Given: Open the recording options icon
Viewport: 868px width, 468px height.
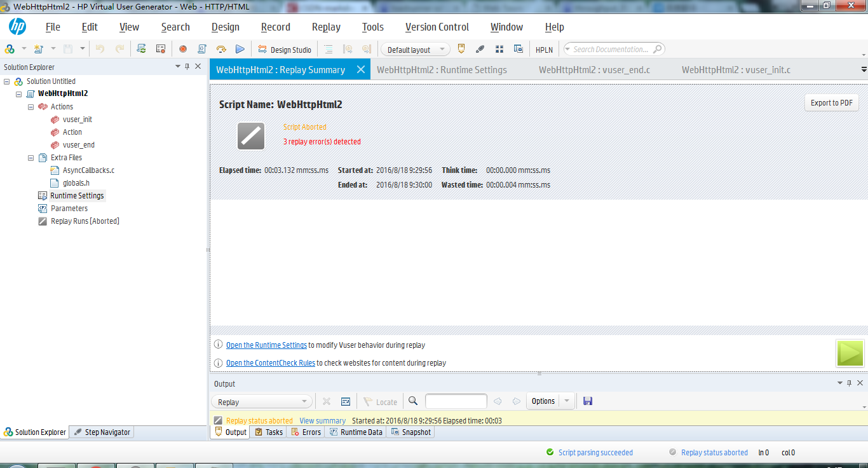Looking at the screenshot, I should pos(161,49).
